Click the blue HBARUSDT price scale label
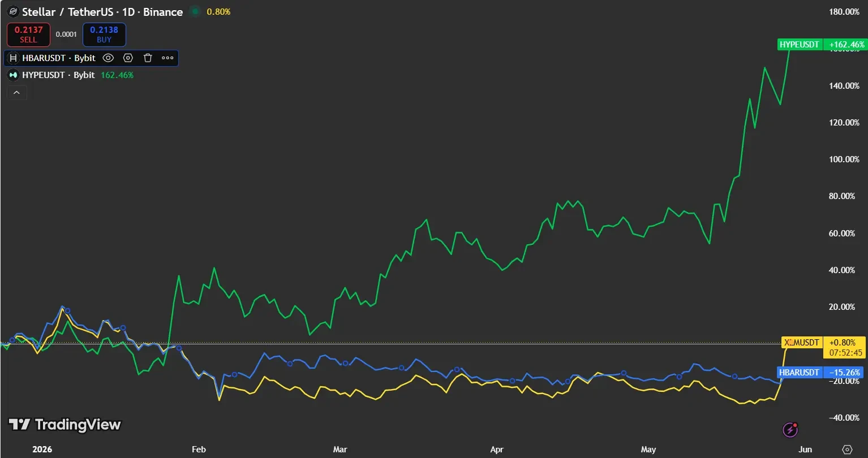Viewport: 868px width, 458px height. coord(800,373)
